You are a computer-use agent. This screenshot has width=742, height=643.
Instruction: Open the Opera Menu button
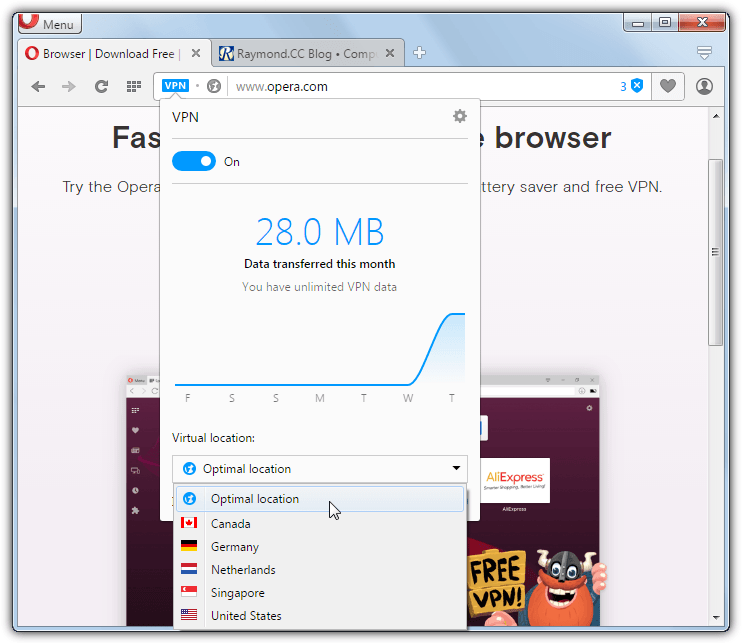coord(50,23)
